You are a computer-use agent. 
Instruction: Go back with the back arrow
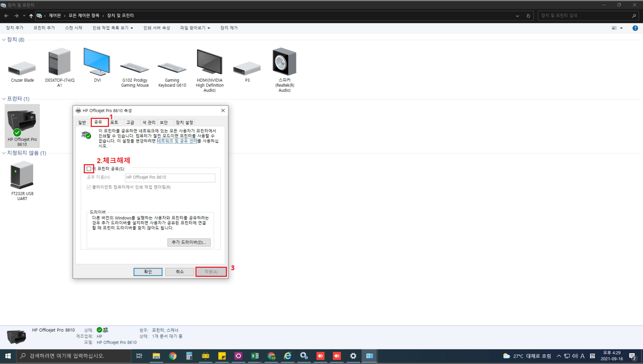[x=6, y=16]
